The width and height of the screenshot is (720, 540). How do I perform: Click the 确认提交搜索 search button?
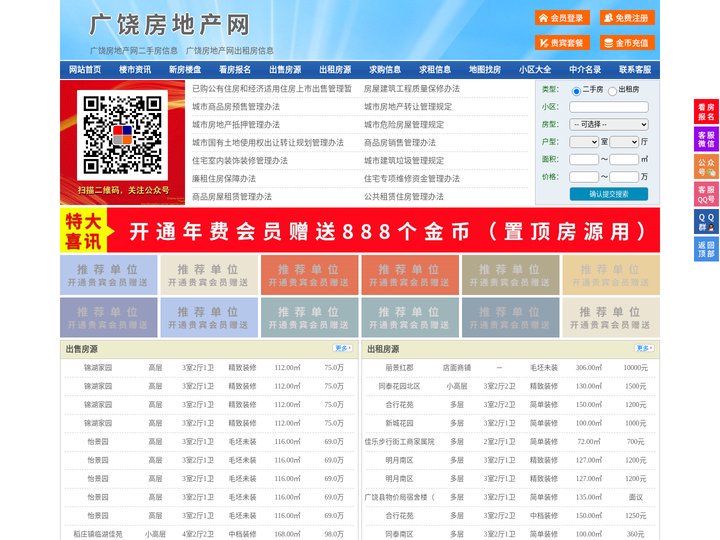tap(609, 194)
